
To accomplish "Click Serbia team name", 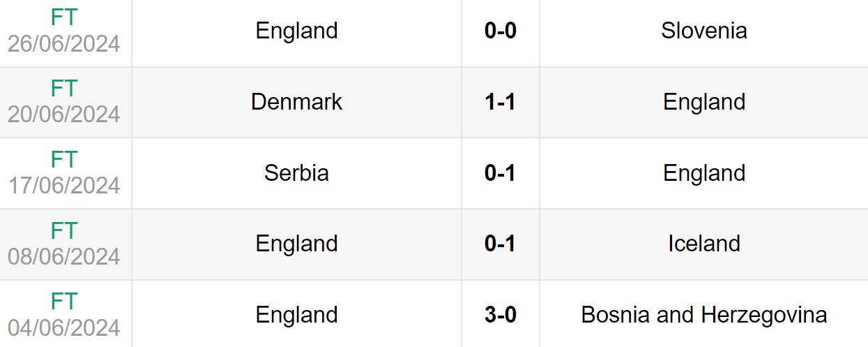I will click(x=296, y=173).
